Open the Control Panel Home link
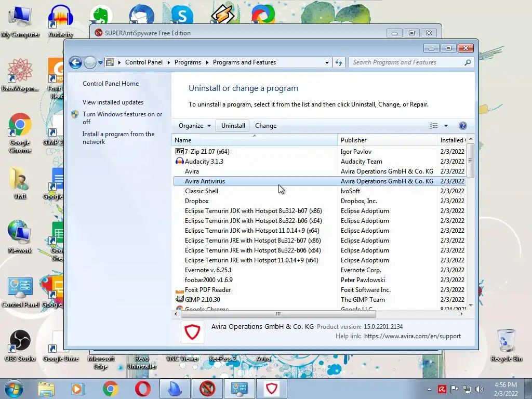 pyautogui.click(x=111, y=84)
